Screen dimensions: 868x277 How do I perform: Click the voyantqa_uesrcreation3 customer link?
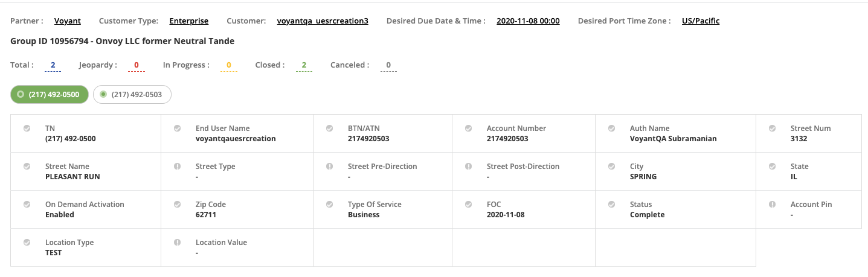pyautogui.click(x=323, y=21)
